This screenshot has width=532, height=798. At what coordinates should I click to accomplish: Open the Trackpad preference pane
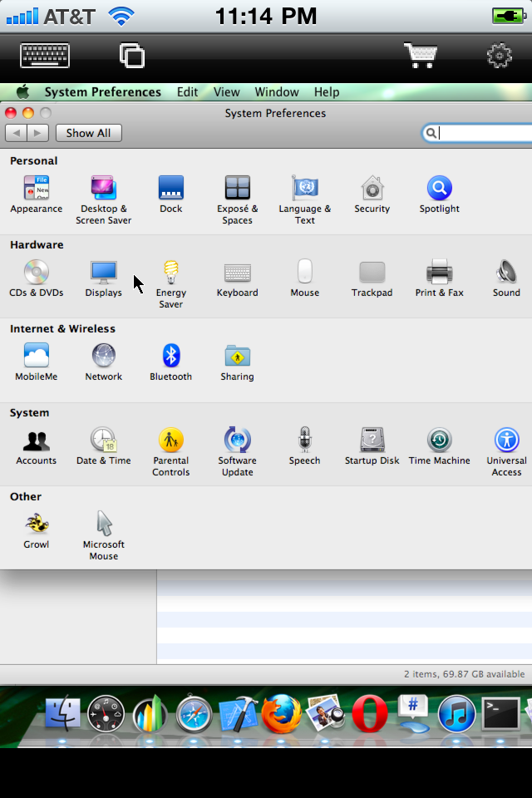(372, 278)
